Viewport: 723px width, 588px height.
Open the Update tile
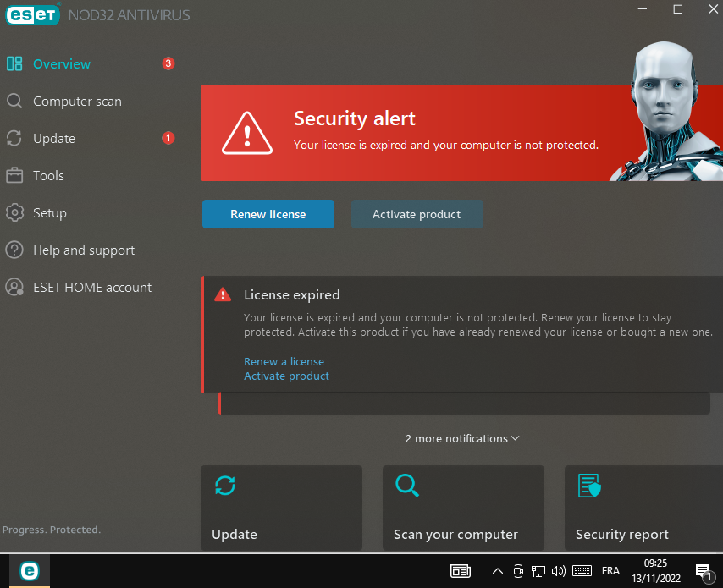[x=281, y=508]
